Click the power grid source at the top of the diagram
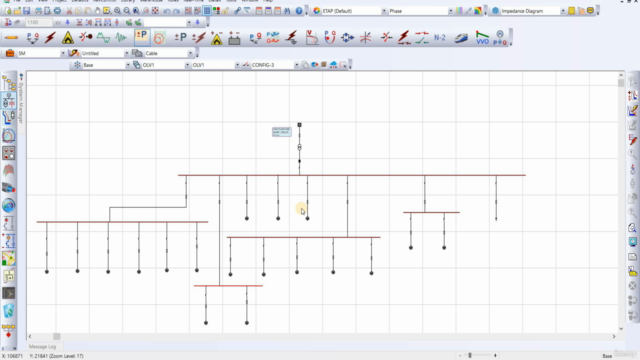This screenshot has width=640, height=360. (x=299, y=125)
